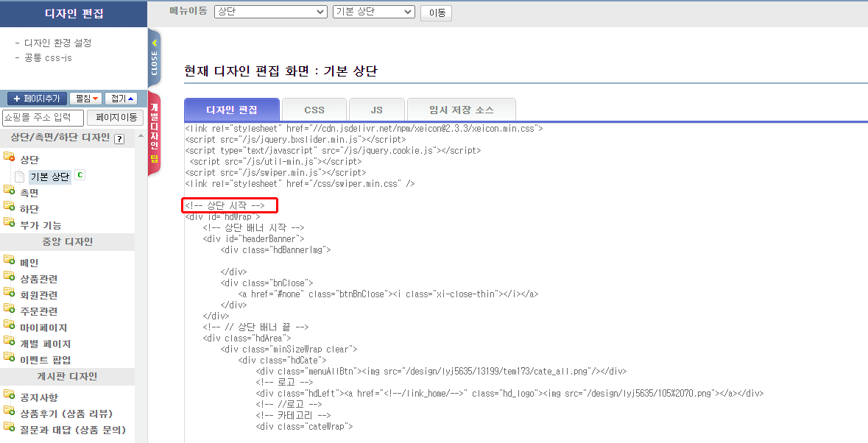Viewport: 868px width, 443px height.
Task: Select 주문관련 label in tree
Action: tap(39, 311)
